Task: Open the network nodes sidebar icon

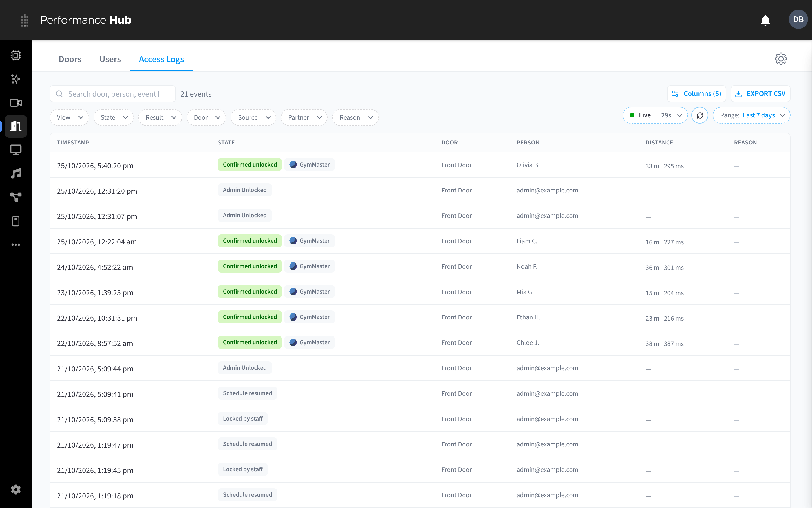Action: [16, 197]
